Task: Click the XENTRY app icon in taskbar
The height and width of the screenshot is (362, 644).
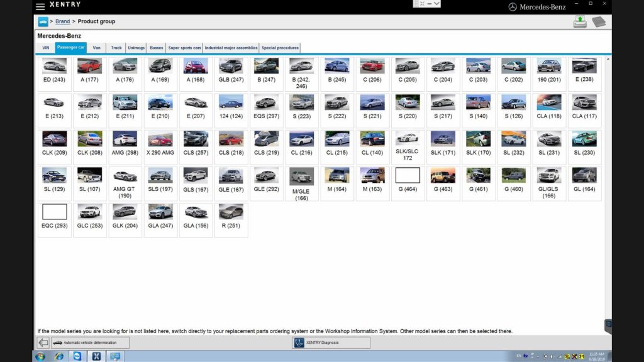Action: click(x=97, y=356)
